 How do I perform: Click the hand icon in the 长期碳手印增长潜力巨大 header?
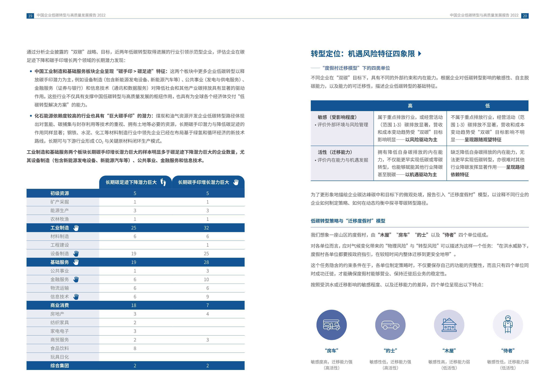pyautogui.click(x=236, y=182)
